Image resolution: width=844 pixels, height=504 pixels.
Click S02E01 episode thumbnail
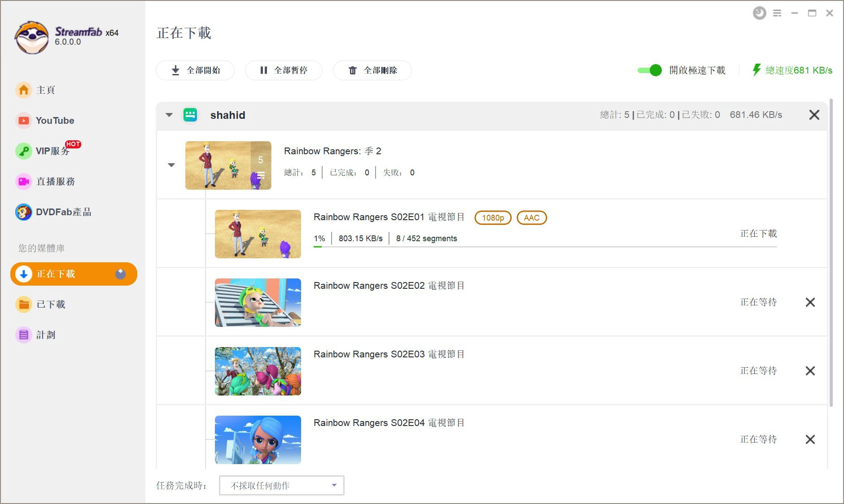pos(258,234)
